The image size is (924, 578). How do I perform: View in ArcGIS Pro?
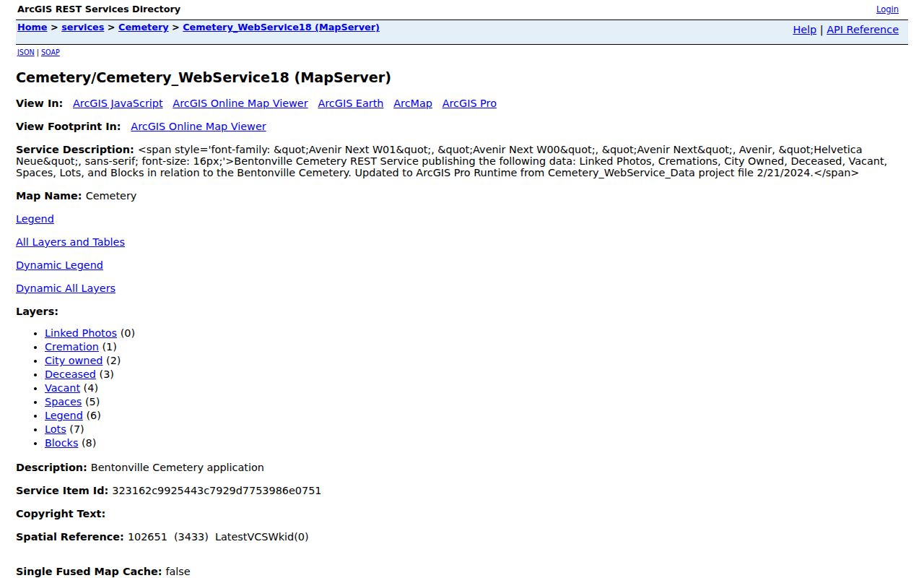[x=469, y=103]
